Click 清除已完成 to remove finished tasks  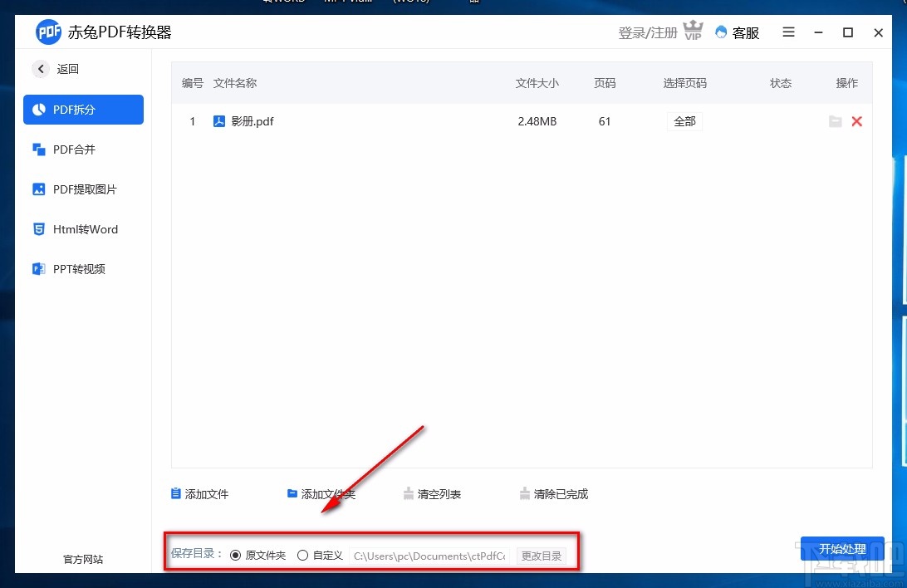coord(553,493)
